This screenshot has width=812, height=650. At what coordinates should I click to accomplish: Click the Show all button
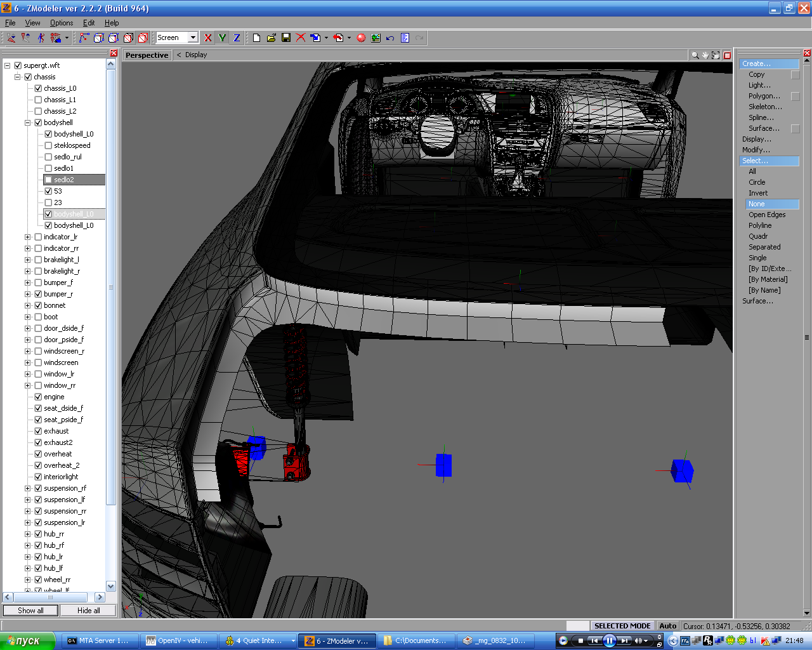[30, 611]
